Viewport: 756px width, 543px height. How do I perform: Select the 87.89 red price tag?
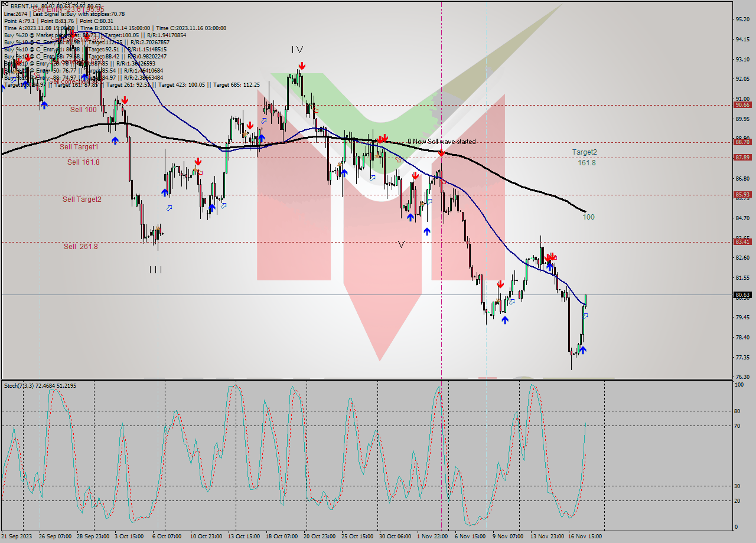[742, 157]
